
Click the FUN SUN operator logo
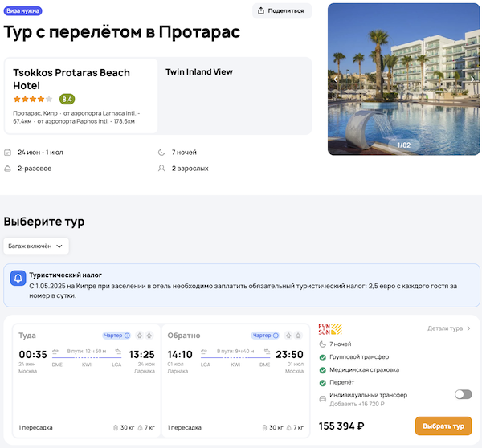[330, 328]
